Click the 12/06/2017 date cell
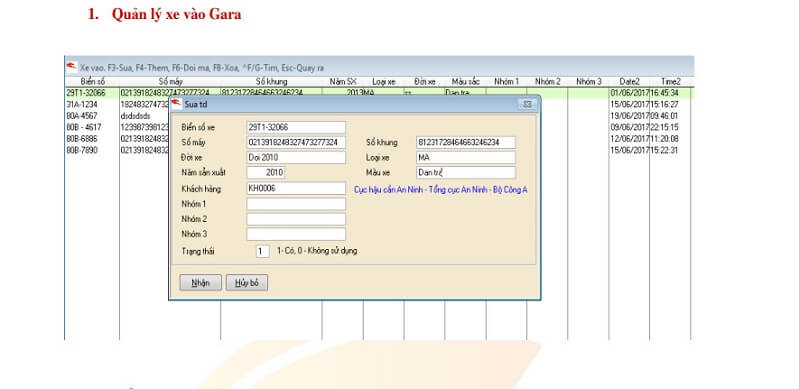The image size is (800, 389). [629, 139]
